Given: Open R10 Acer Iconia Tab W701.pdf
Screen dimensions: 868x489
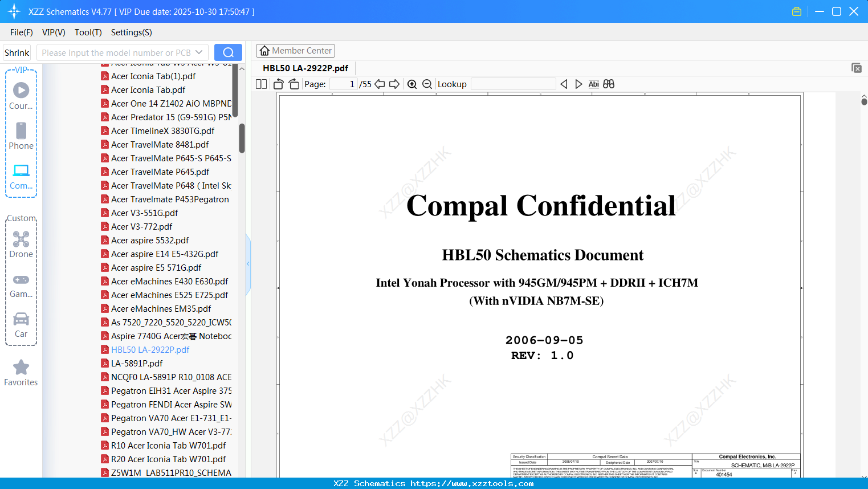Looking at the screenshot, I should coord(168,445).
